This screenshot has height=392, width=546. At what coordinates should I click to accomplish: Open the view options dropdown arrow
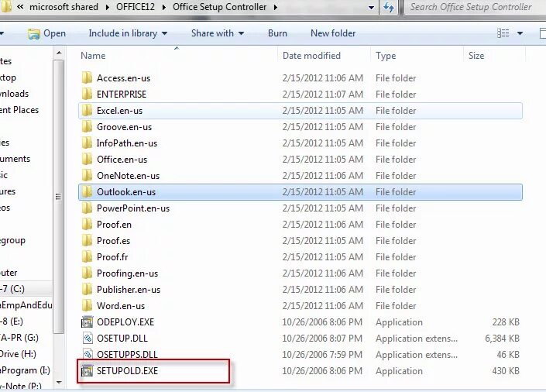point(520,33)
